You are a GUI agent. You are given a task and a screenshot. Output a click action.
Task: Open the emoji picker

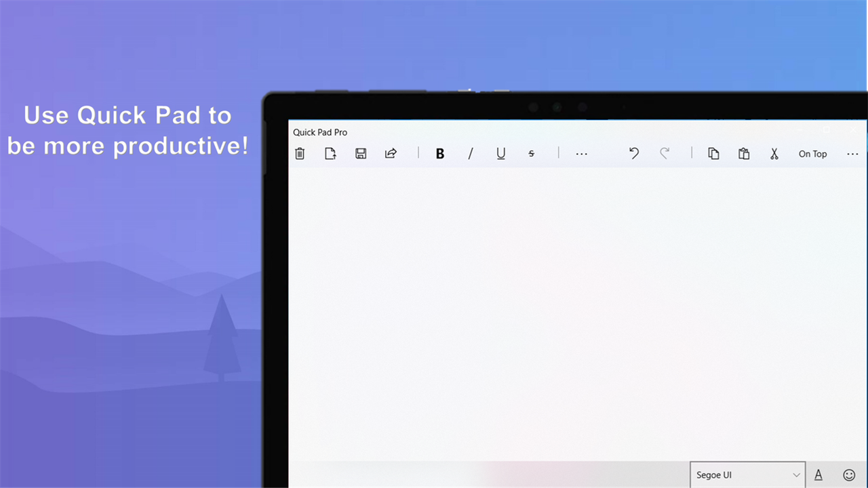pyautogui.click(x=848, y=474)
